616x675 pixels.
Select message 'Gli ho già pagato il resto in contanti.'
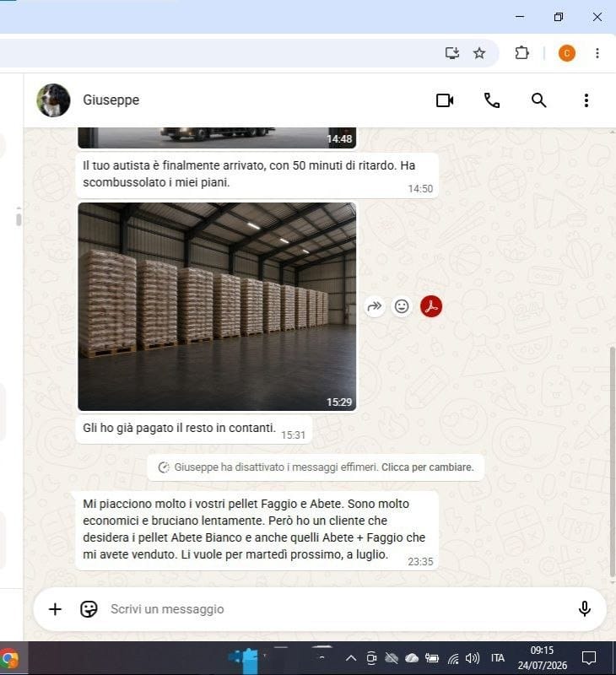(x=194, y=429)
